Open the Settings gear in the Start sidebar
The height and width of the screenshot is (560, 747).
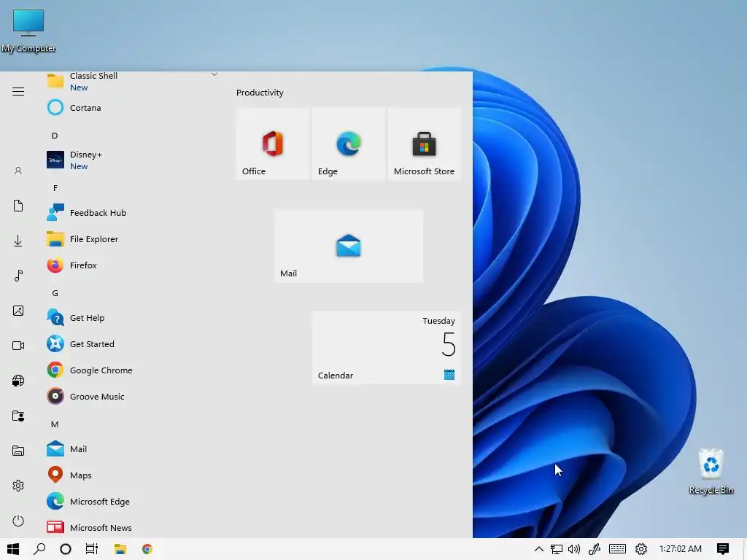click(18, 486)
